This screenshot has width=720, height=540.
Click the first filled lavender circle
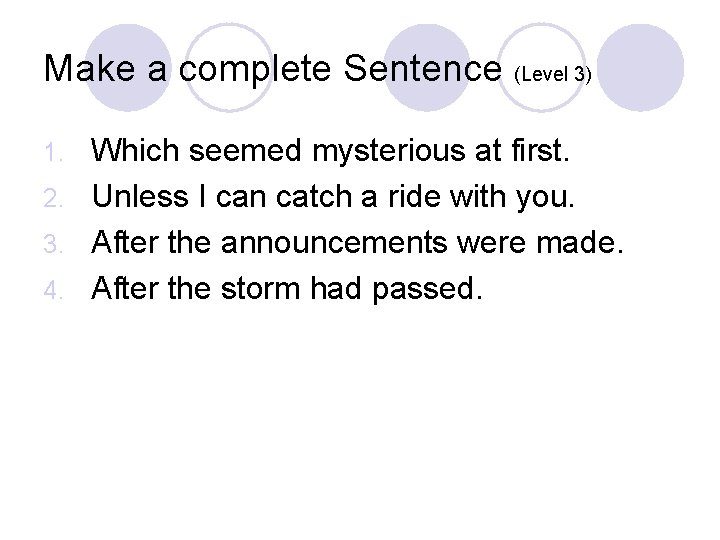click(128, 68)
